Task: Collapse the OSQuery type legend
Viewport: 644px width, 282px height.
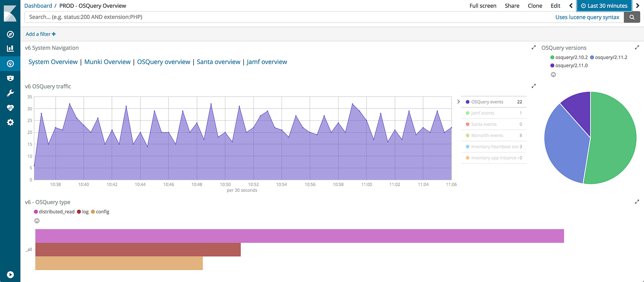Action: 37,221
